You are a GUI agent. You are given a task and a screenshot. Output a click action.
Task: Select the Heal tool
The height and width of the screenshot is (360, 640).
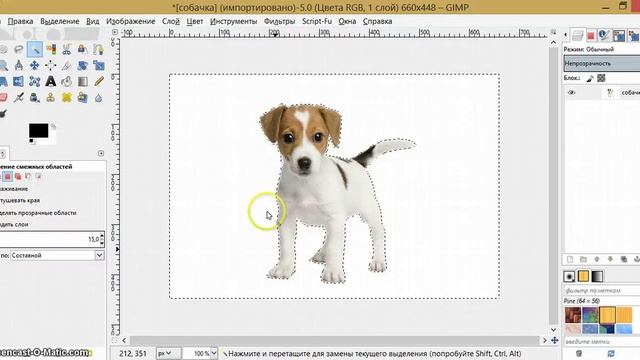tap(67, 98)
